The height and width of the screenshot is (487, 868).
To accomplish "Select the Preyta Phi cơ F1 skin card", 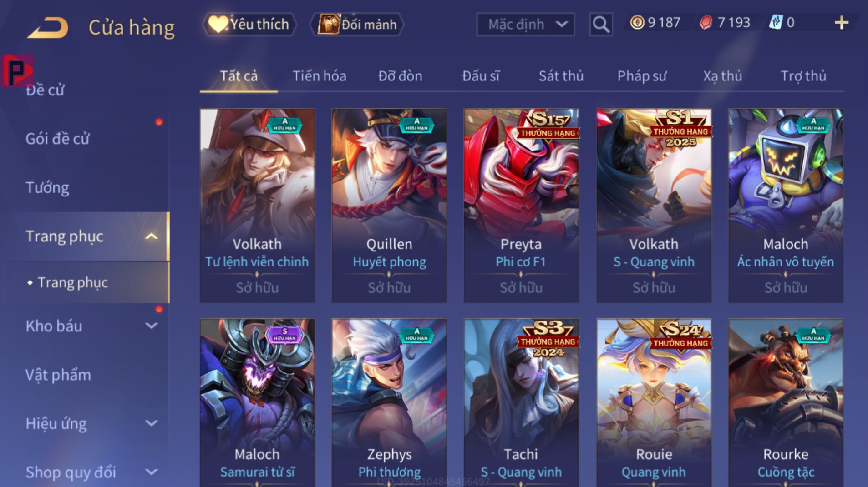I will pos(521,206).
